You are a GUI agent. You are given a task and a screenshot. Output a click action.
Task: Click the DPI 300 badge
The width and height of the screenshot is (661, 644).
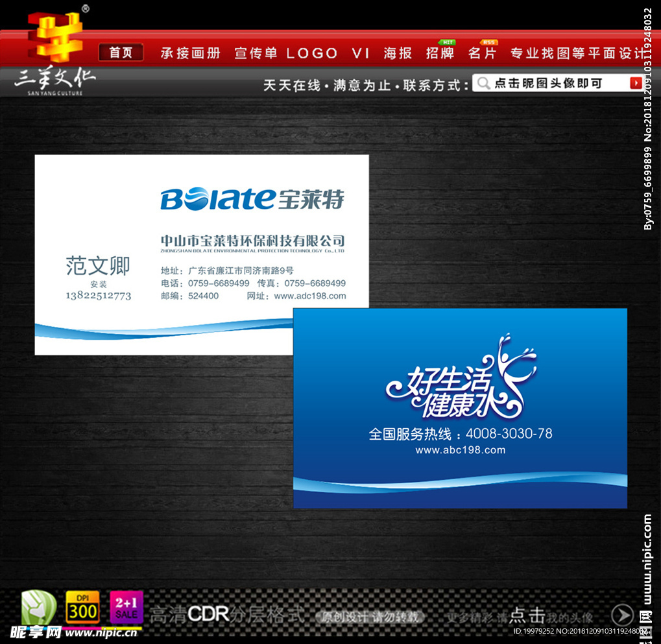coord(82,607)
